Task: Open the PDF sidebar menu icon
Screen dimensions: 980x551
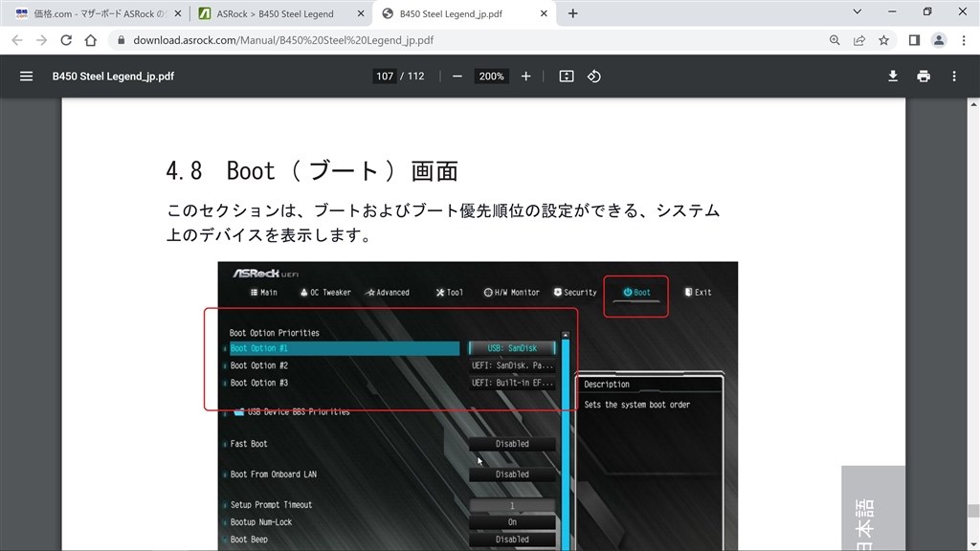Action: click(26, 77)
